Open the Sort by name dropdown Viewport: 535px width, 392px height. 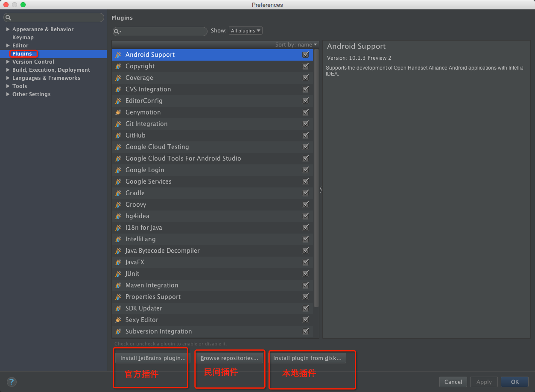tap(296, 44)
